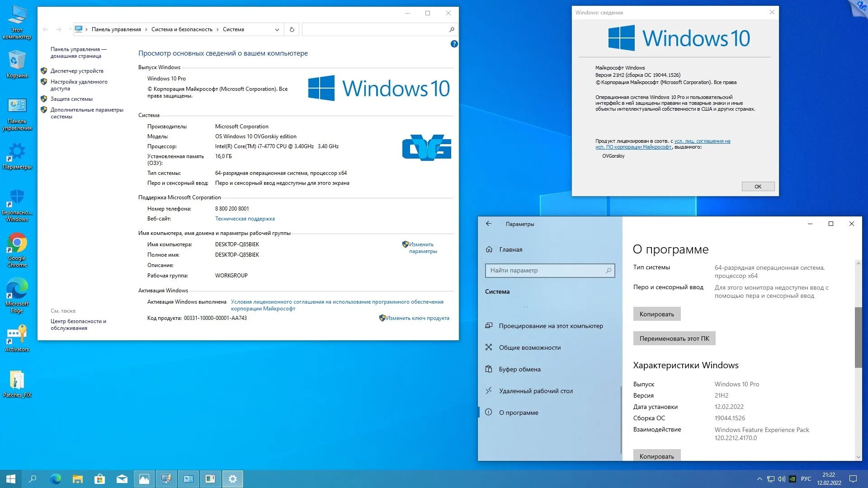868x488 pixels.
Task: Expand the address bar history dropdown
Action: click(x=277, y=29)
